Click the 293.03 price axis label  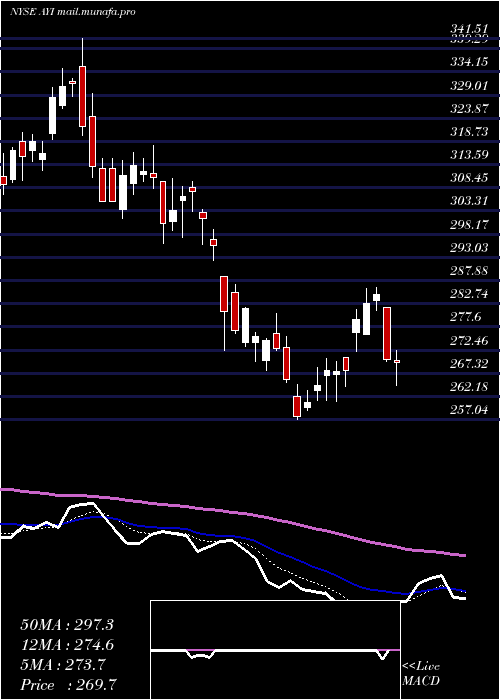point(468,248)
